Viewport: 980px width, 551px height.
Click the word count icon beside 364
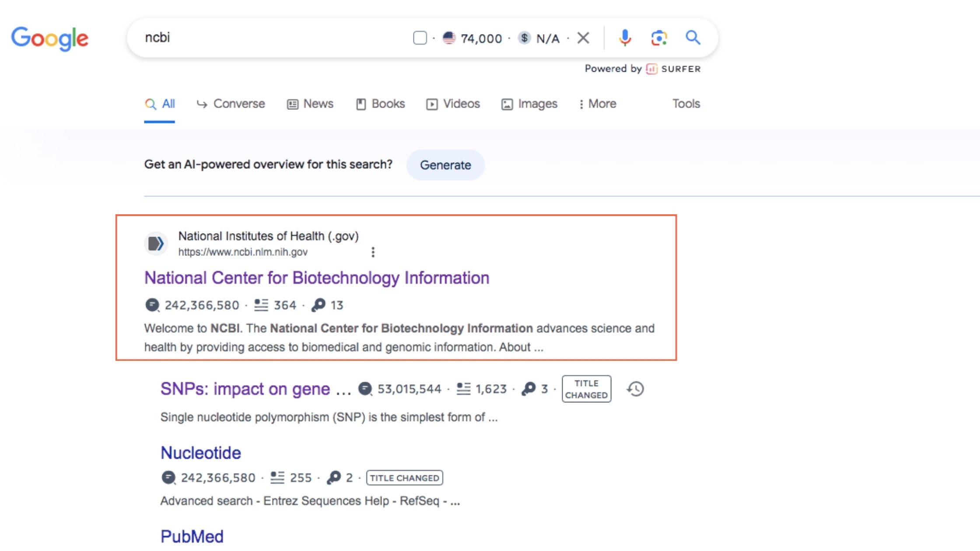coord(261,305)
